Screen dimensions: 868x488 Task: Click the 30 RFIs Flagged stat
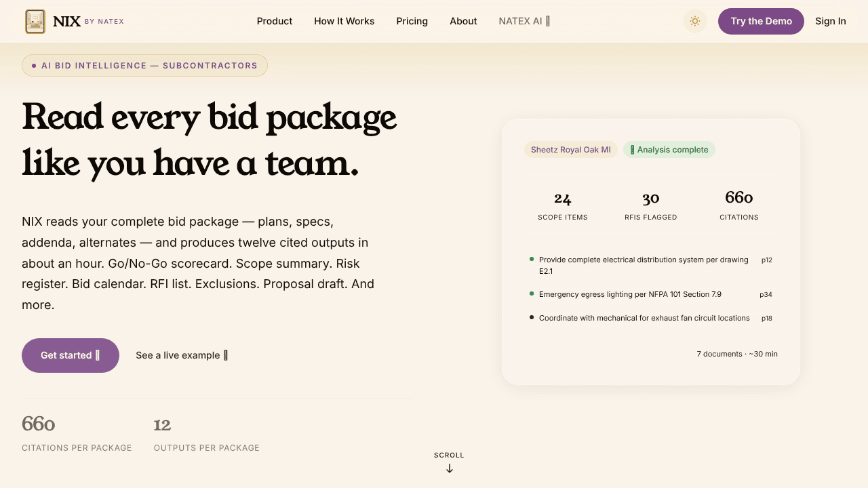651,206
